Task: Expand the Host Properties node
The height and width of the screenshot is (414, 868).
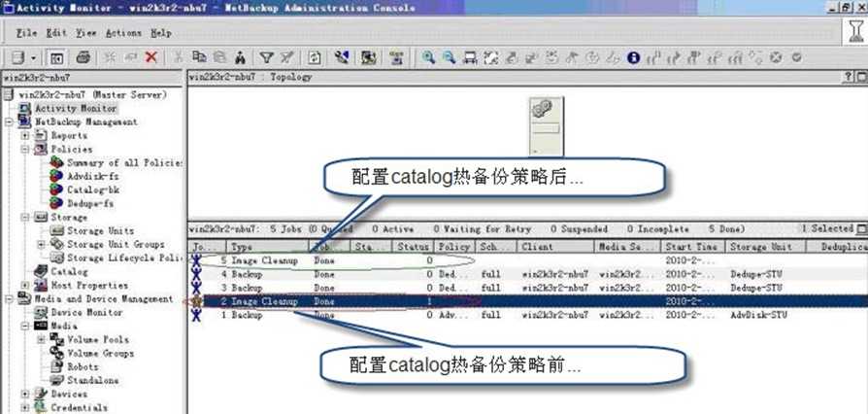Action: [25, 286]
